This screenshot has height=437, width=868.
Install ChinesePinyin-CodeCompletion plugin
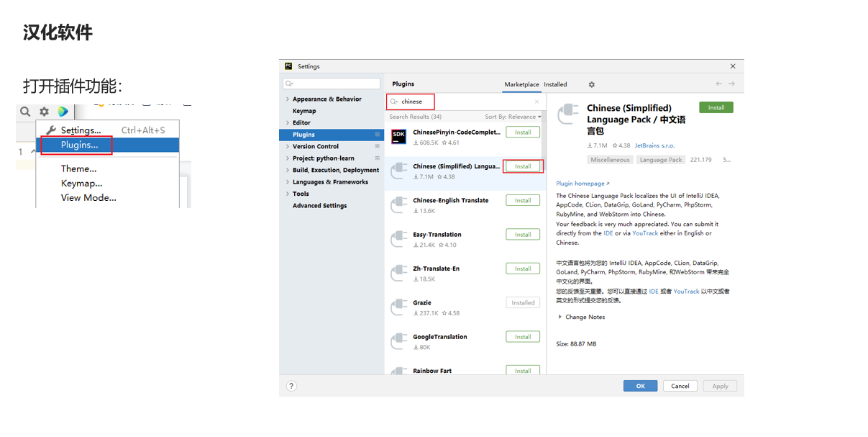[523, 132]
